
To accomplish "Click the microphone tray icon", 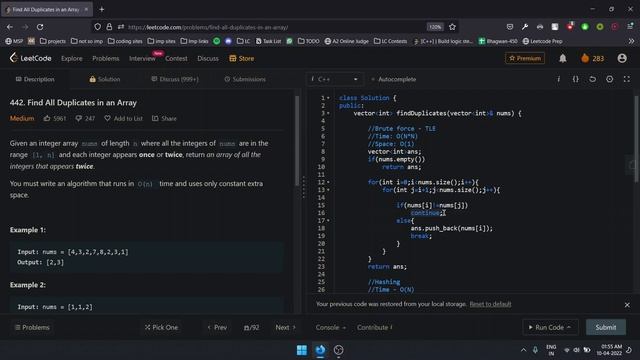I will [x=535, y=350].
